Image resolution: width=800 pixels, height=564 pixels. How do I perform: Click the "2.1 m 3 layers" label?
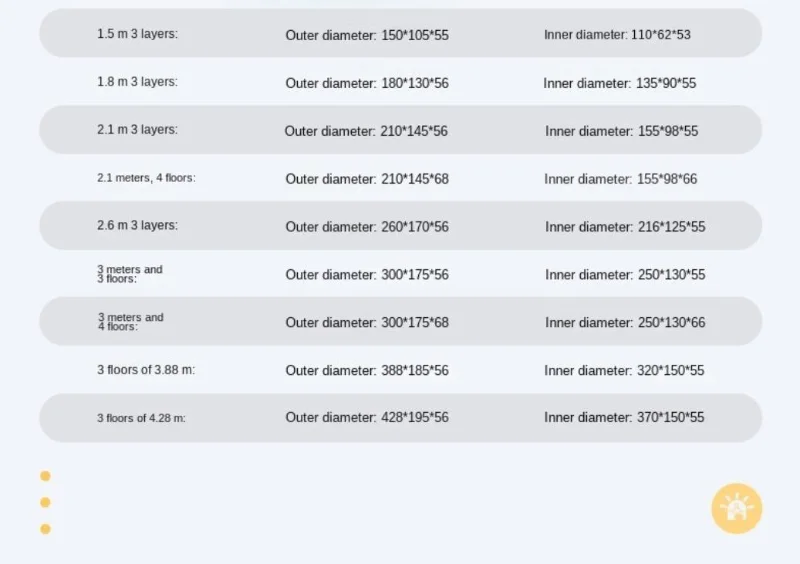coord(137,130)
